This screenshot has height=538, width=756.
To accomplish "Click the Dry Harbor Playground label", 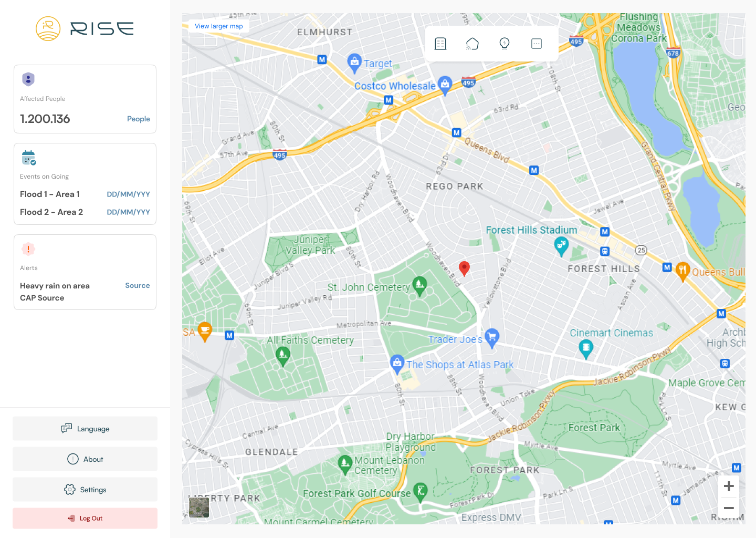I will [x=411, y=442].
